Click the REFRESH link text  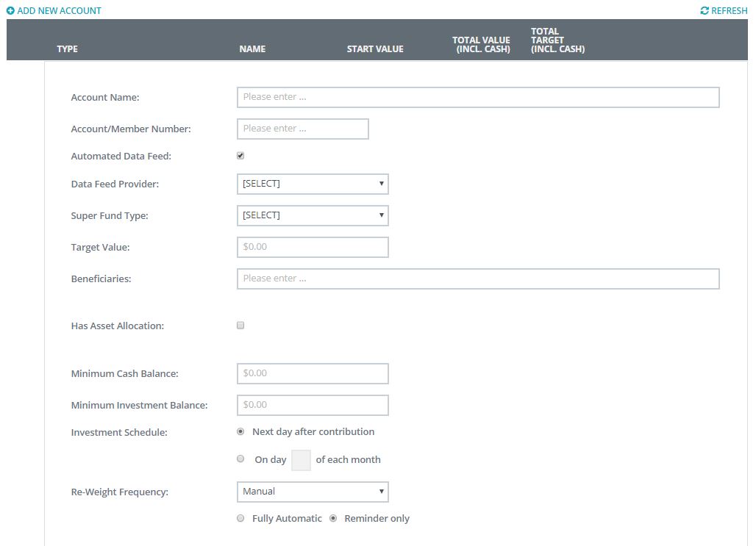pos(729,11)
